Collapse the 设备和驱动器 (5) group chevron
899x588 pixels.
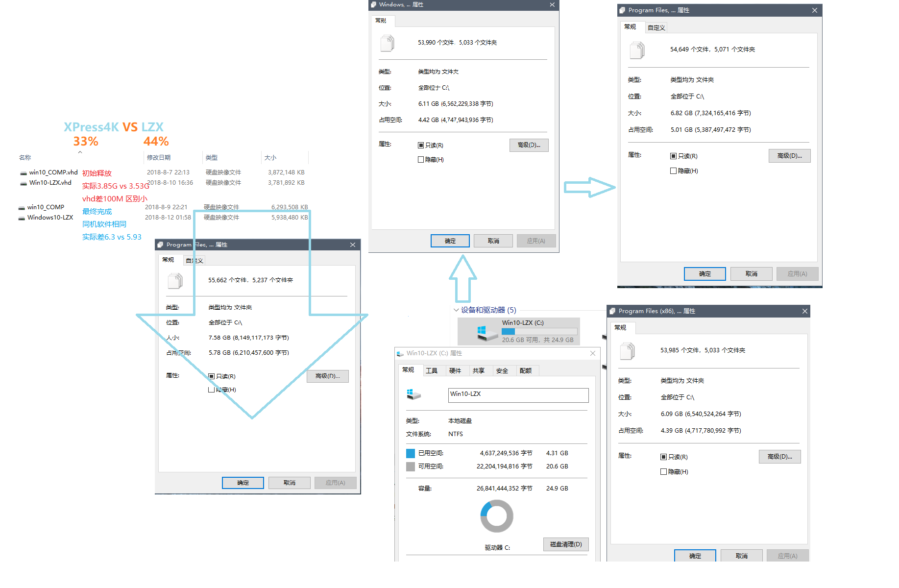[456, 310]
